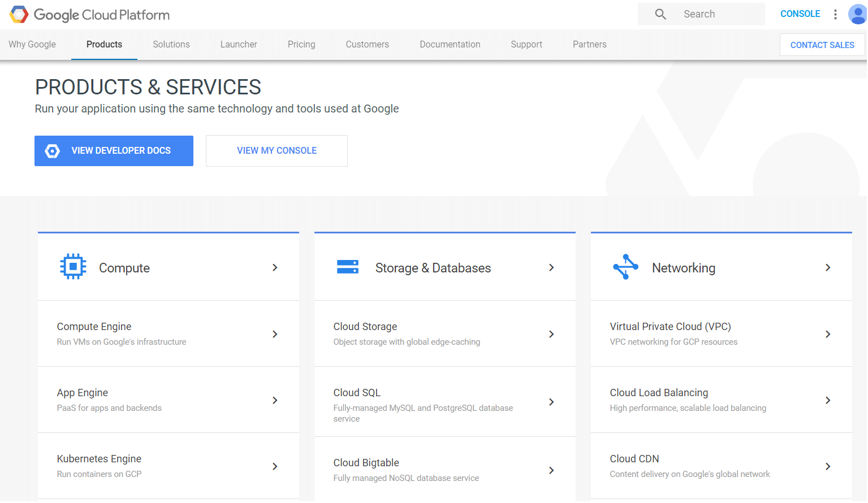Click the CONSOLE link
This screenshot has width=868, height=503.
(x=800, y=14)
